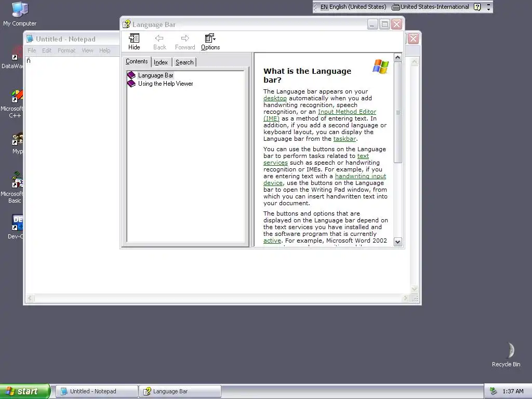Viewport: 532px width, 399px height.
Task: Open the My Computer desktop icon
Action: pyautogui.click(x=20, y=14)
